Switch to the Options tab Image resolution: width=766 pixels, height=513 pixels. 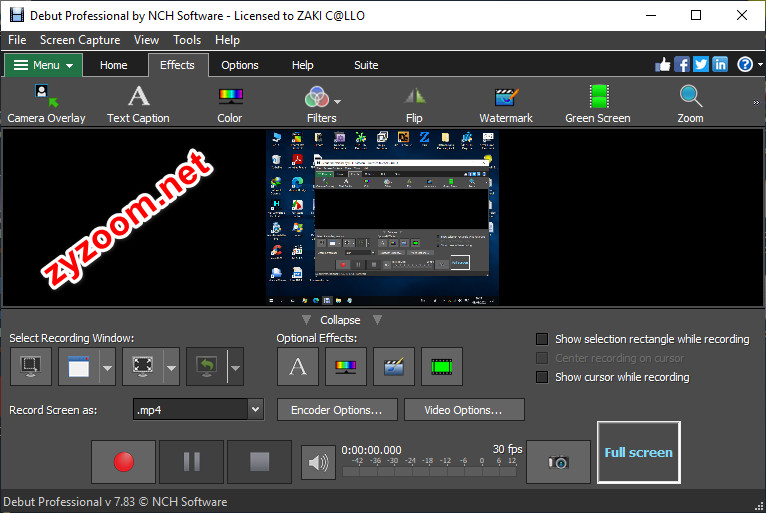(240, 65)
